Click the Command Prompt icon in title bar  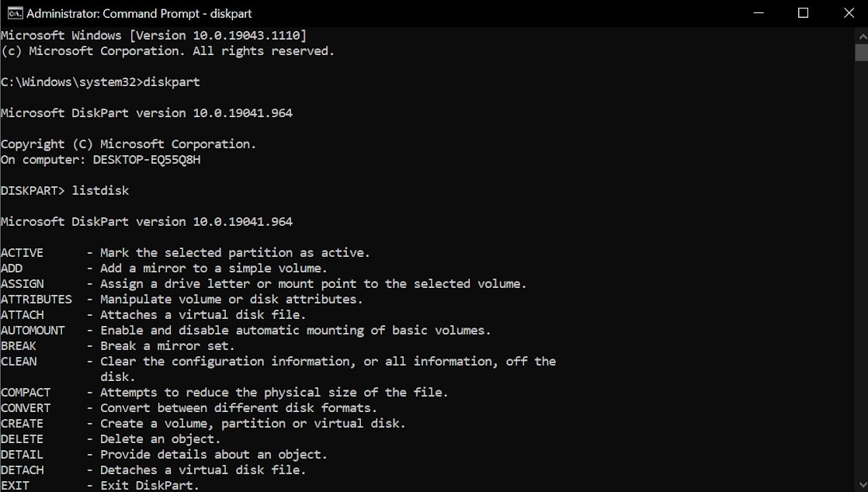15,13
